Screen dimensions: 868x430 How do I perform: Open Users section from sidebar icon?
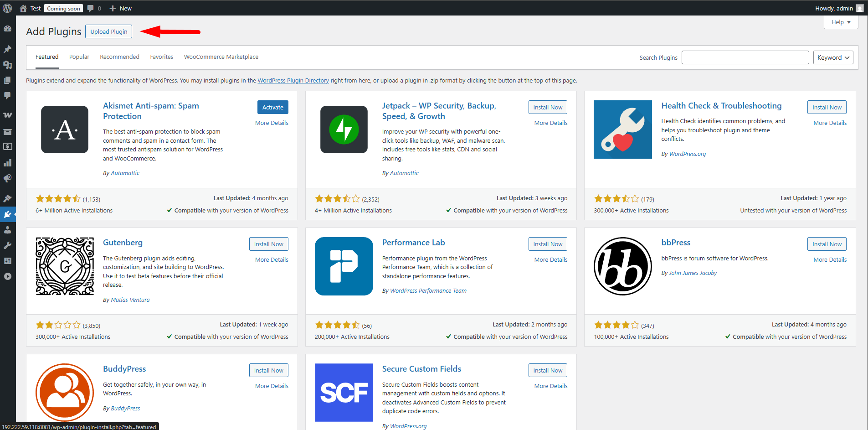[x=8, y=230]
